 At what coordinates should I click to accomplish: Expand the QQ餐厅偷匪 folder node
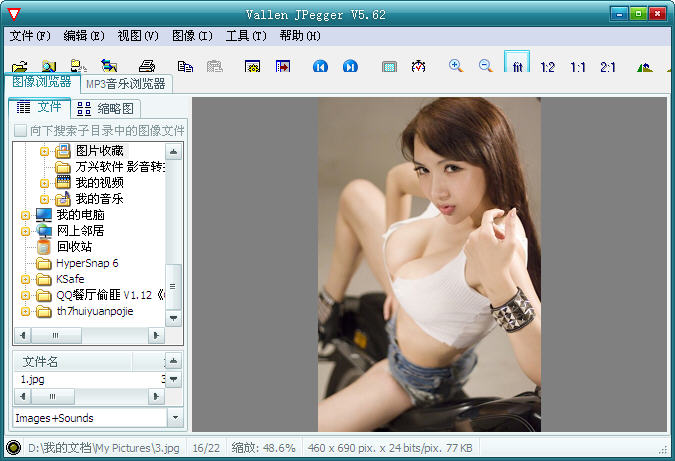pos(25,295)
